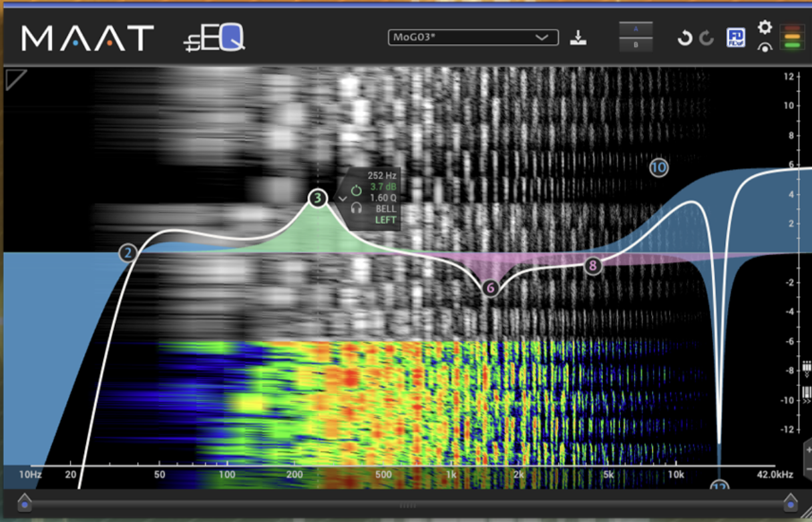Image resolution: width=812 pixels, height=522 pixels.
Task: Click the semicircle dot icon below the gear
Action: (x=765, y=47)
